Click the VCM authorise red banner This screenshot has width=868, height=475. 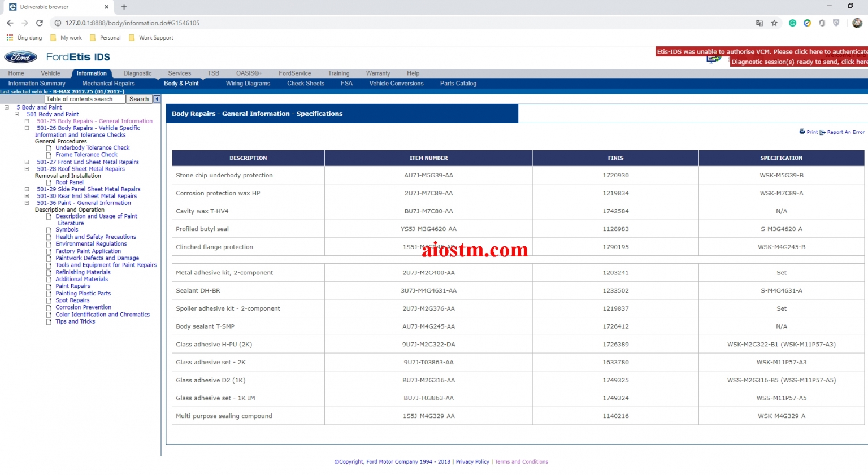coord(762,51)
